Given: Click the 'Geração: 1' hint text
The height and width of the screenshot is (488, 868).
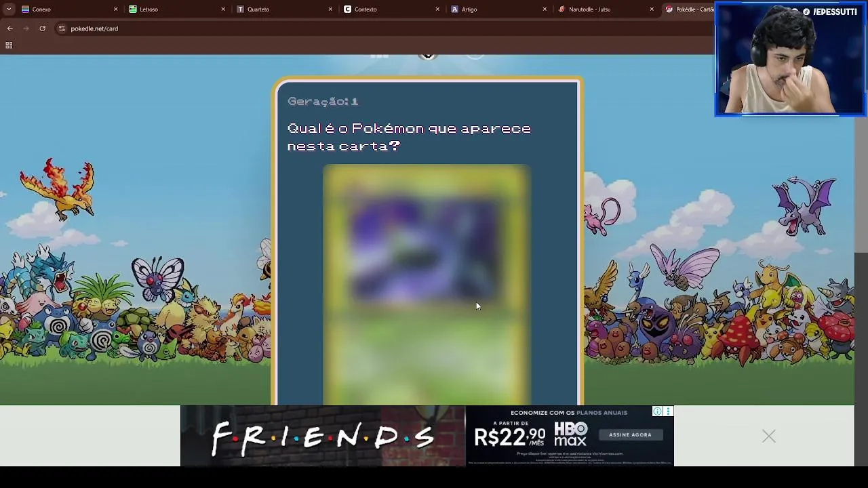Looking at the screenshot, I should [323, 101].
